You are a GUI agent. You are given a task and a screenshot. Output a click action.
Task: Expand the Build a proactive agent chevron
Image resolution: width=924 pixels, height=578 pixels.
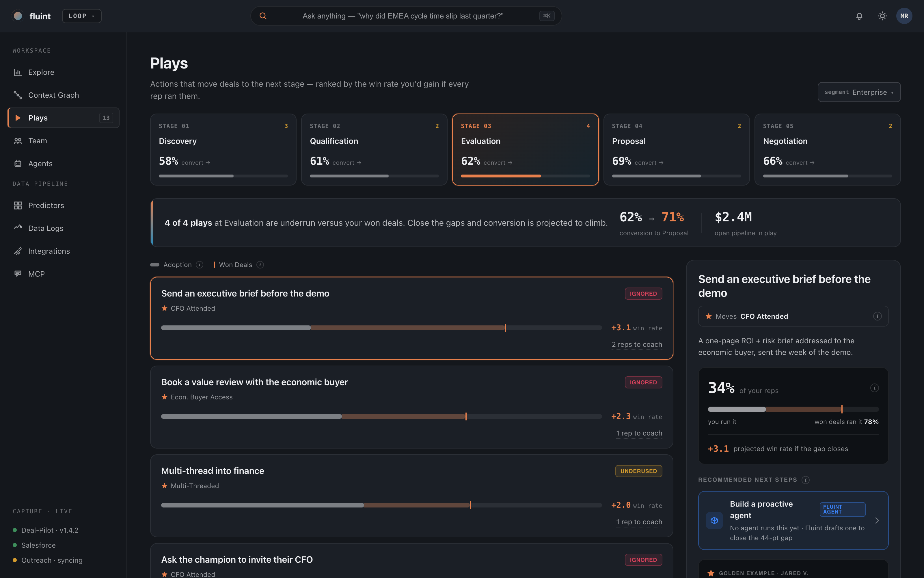[x=877, y=520]
